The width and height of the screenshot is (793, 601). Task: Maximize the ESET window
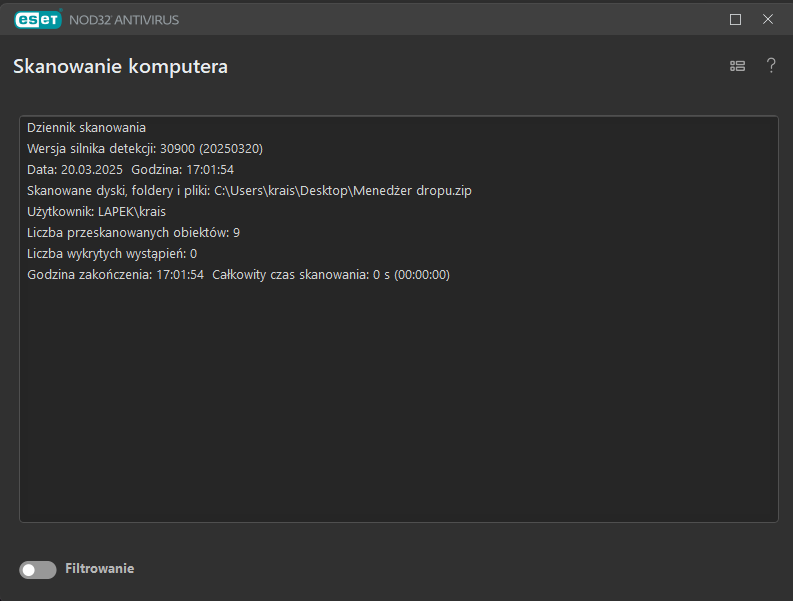(x=736, y=19)
